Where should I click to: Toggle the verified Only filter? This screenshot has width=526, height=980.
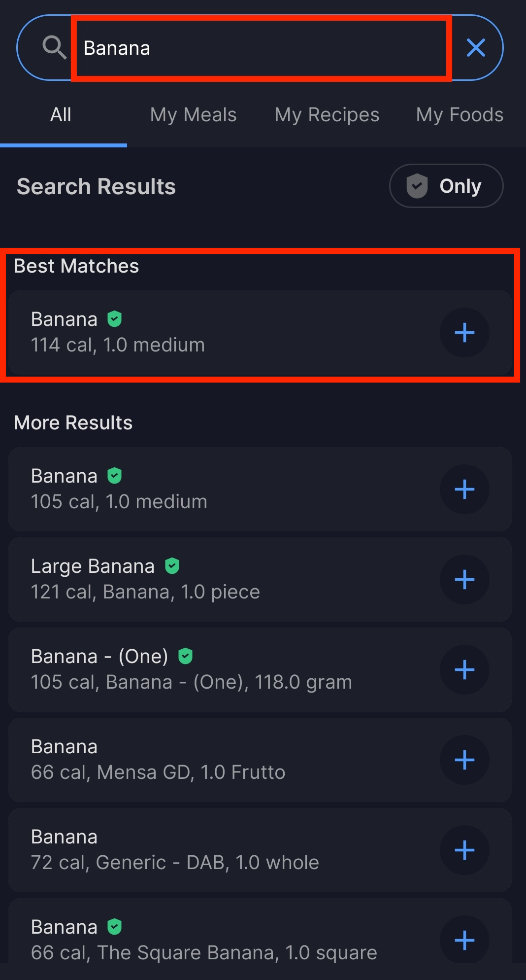pyautogui.click(x=446, y=186)
